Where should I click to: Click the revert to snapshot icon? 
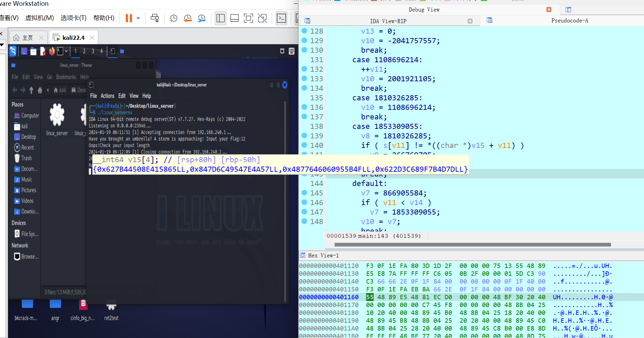pyautogui.click(x=187, y=18)
